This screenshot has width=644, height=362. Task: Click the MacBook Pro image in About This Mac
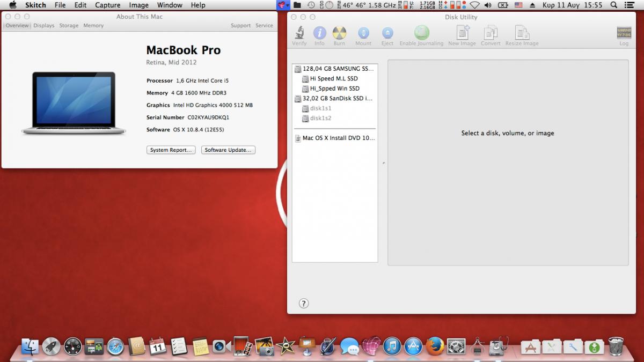coord(74,103)
